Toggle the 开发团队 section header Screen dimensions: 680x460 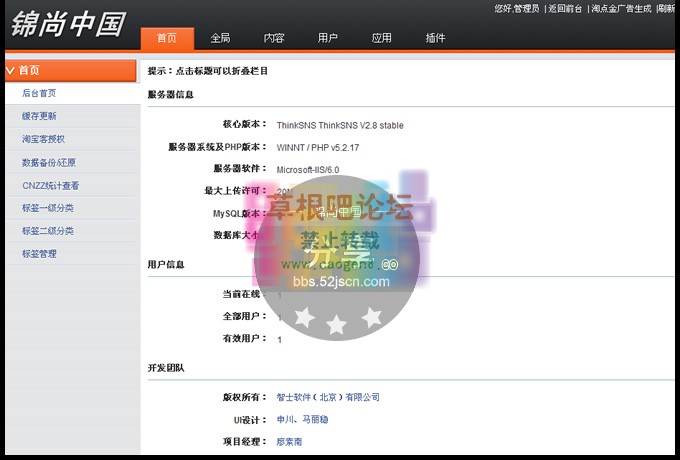pyautogui.click(x=165, y=368)
